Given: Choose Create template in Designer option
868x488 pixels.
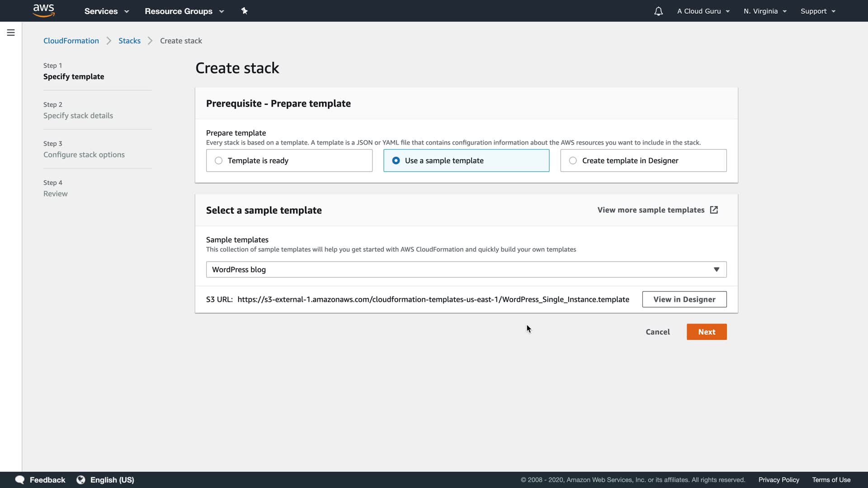Looking at the screenshot, I should pyautogui.click(x=573, y=161).
